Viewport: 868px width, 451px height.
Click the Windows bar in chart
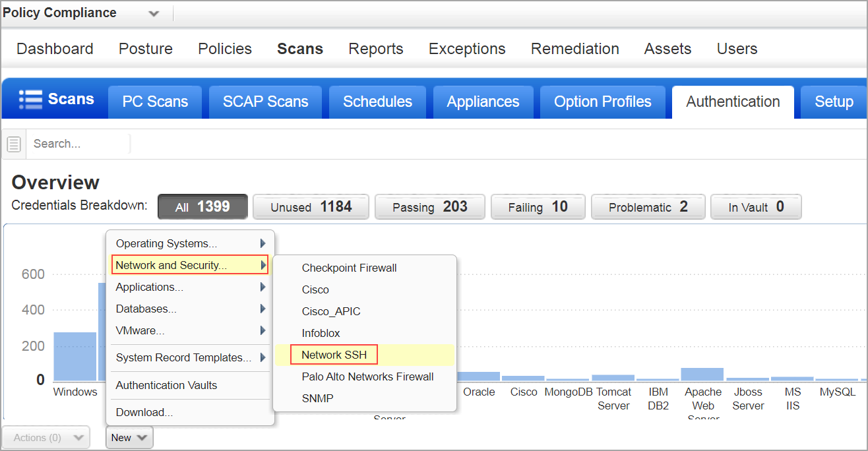point(75,356)
